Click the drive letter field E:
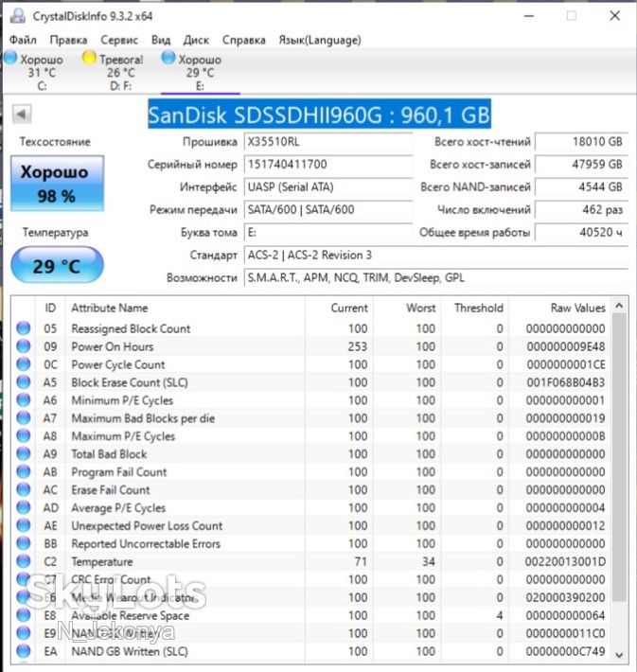The height and width of the screenshot is (672, 637). click(x=328, y=232)
